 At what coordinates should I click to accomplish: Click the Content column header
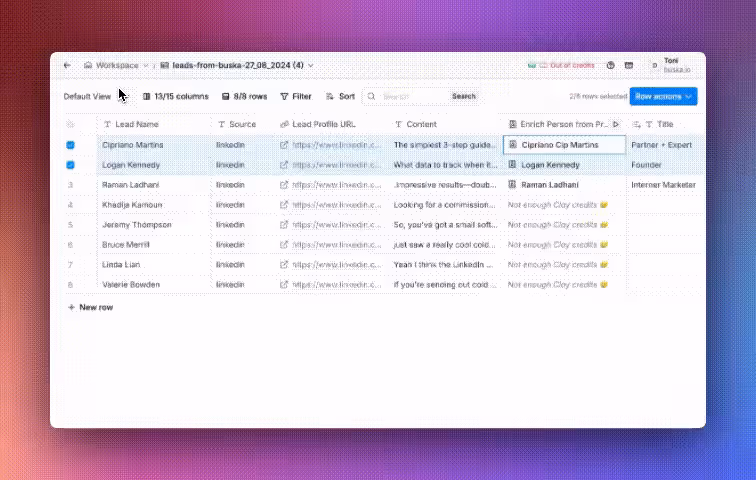point(444,124)
